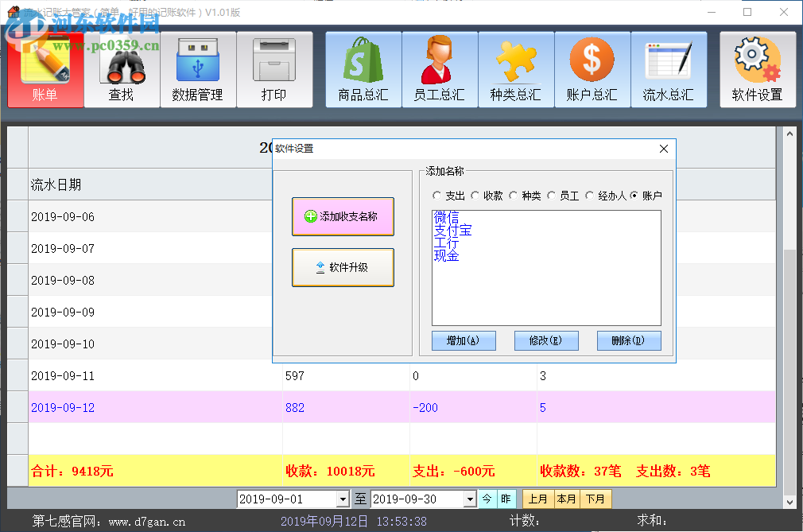Select the 2019-09-11 date cell
The image size is (803, 532).
(x=155, y=376)
